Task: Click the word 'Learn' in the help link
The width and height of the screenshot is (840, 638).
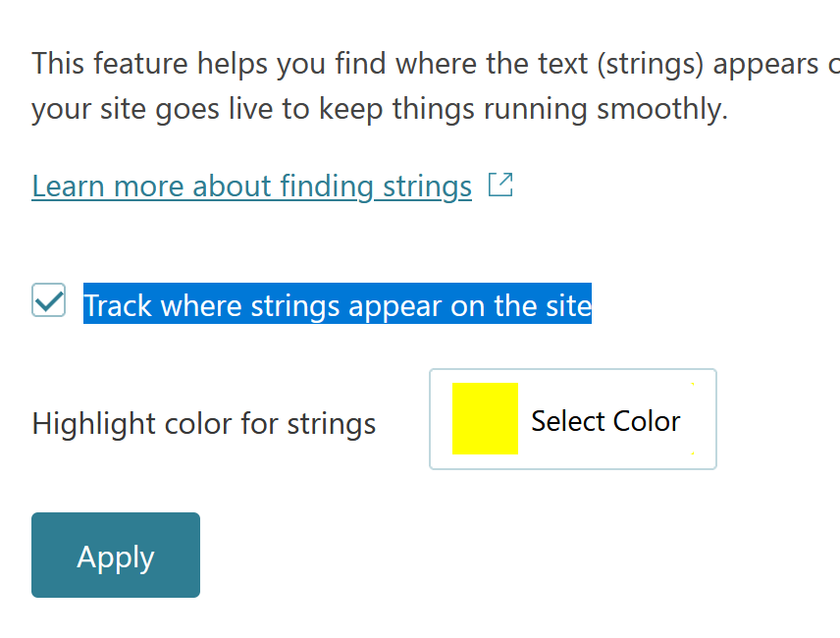Action: click(68, 186)
